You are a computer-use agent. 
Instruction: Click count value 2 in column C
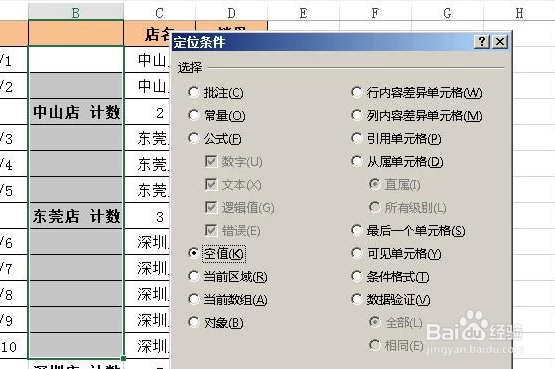147,113
